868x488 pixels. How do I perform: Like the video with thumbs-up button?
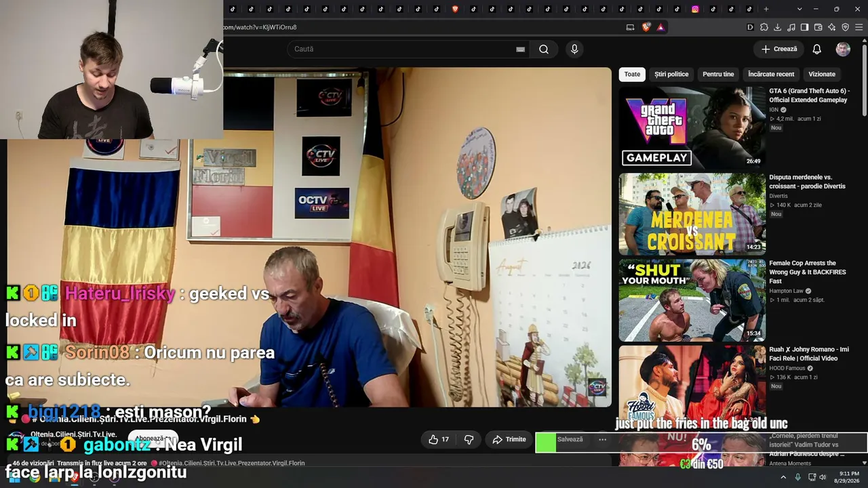[439, 439]
